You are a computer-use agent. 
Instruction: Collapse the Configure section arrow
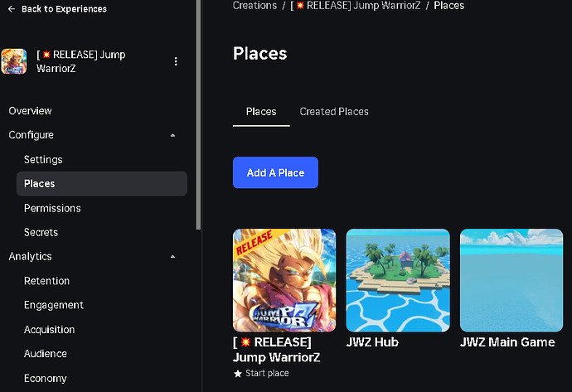(173, 135)
